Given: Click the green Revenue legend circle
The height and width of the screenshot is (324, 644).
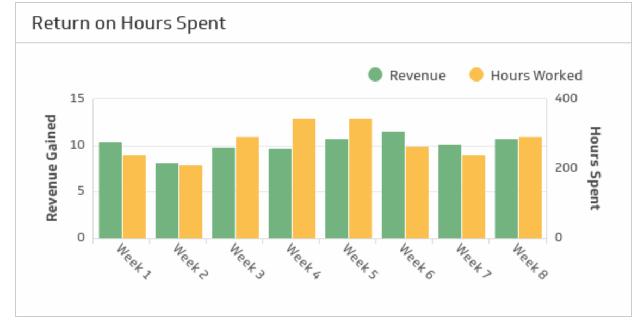Looking at the screenshot, I should 375,75.
